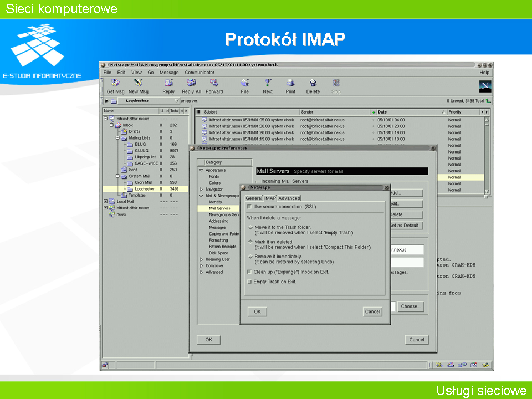Select the Inbox folder icon
This screenshot has height=399, width=532.
pyautogui.click(x=117, y=125)
